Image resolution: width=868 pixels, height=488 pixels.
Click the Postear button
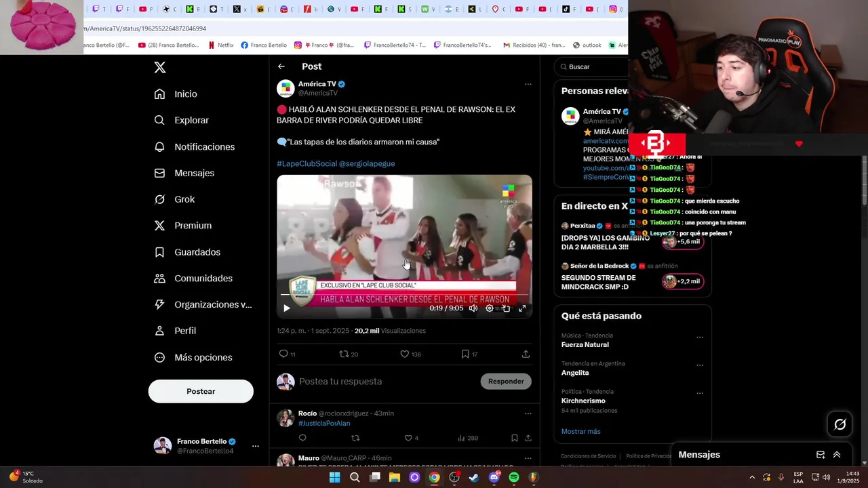201,391
